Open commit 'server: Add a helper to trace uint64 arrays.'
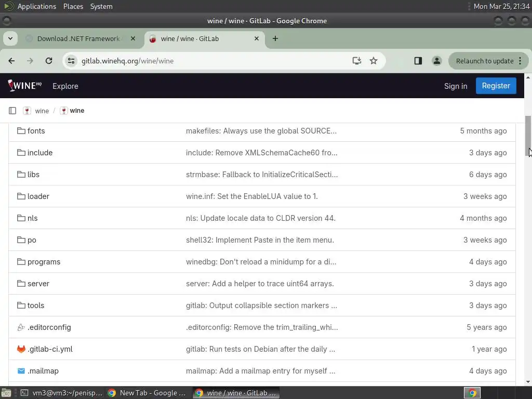This screenshot has width=532, height=399. pos(260,283)
